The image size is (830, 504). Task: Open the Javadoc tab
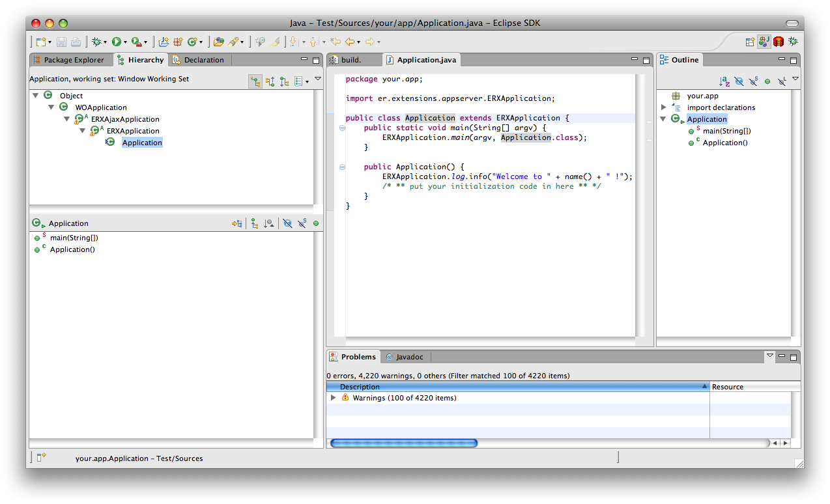pos(410,357)
